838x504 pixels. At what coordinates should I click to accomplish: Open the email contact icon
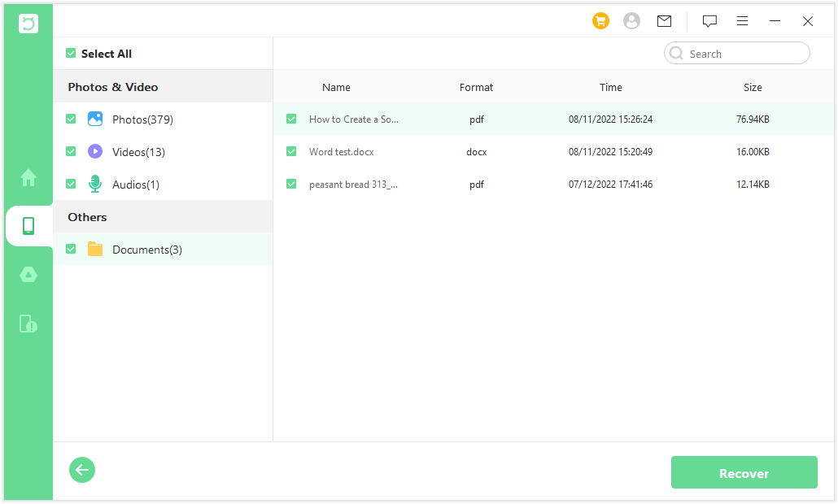click(664, 20)
